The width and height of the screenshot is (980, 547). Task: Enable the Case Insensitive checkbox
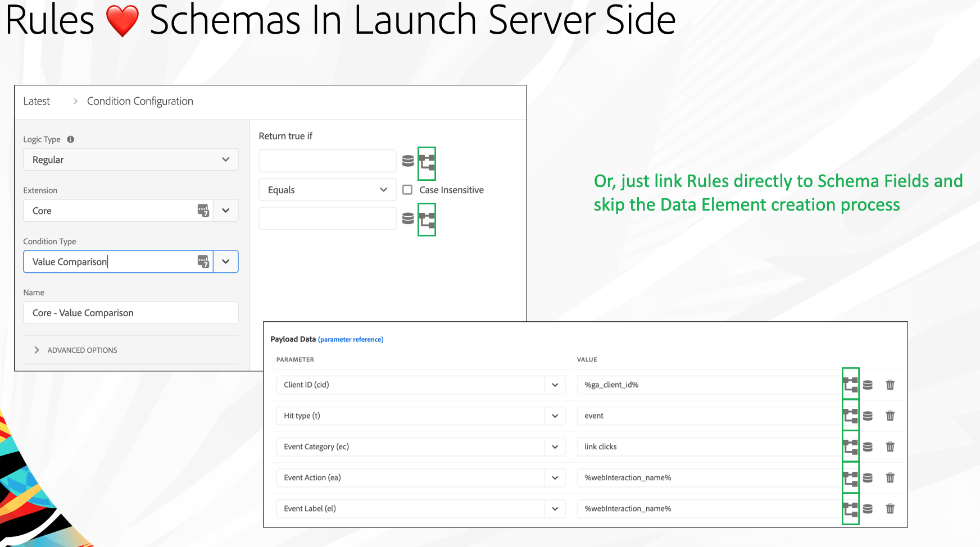(x=407, y=190)
